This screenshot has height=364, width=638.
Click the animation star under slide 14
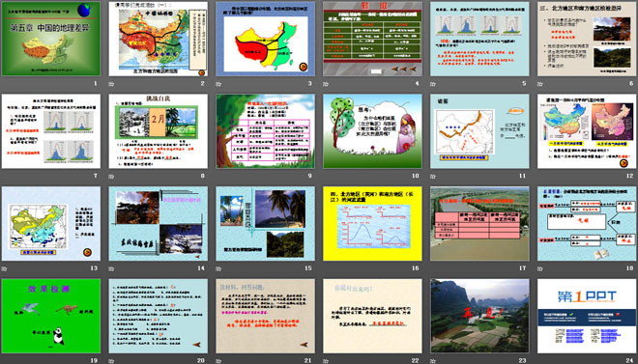click(x=111, y=268)
